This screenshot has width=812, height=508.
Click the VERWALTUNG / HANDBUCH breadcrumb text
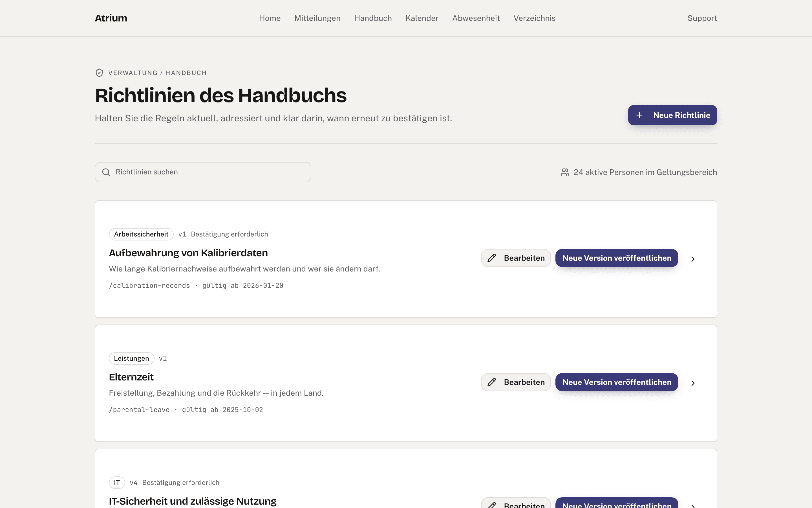pyautogui.click(x=157, y=73)
